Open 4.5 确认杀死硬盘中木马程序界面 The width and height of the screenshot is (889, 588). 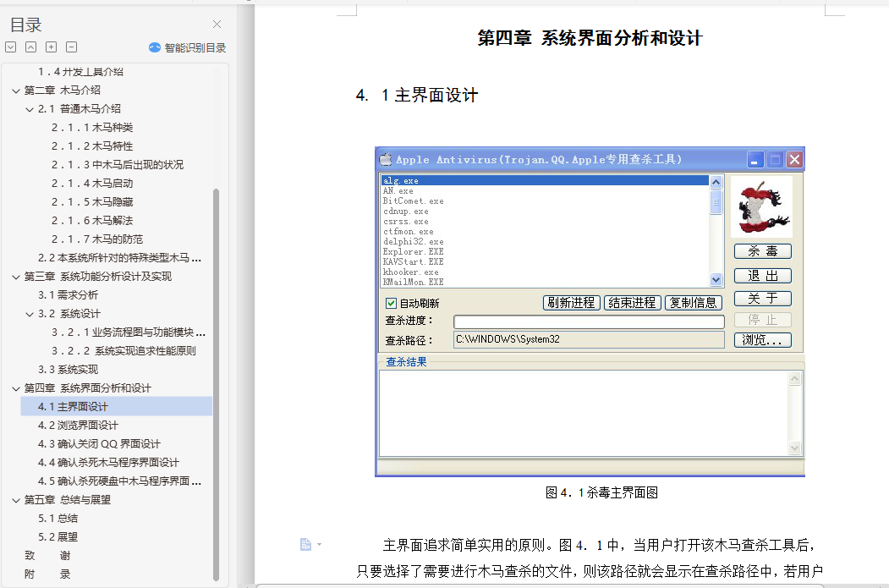119,481
